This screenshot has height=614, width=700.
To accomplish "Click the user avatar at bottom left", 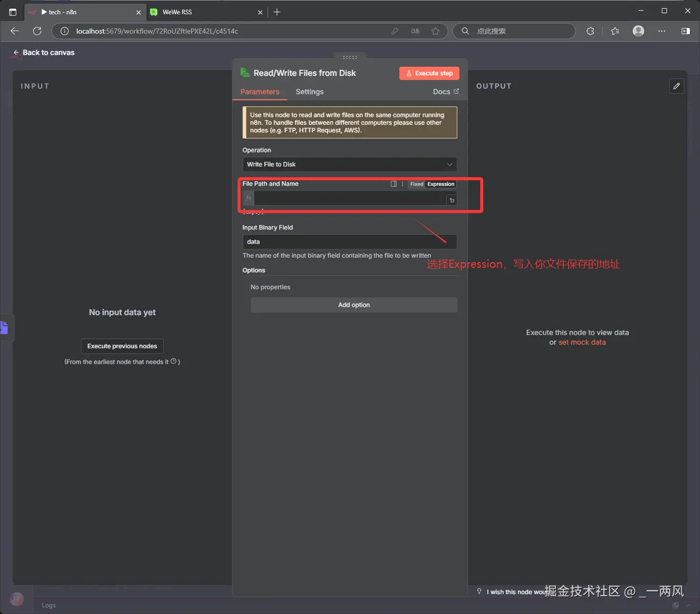I will pyautogui.click(x=17, y=599).
